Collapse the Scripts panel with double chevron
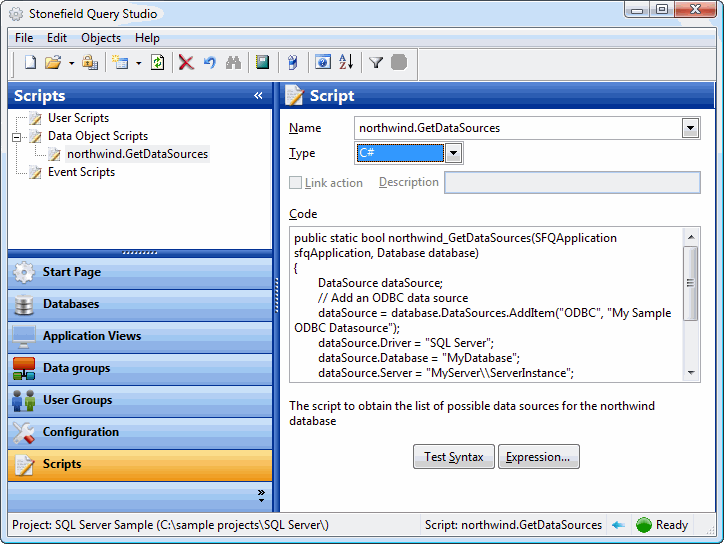Viewport: 724px width, 544px height. point(258,96)
